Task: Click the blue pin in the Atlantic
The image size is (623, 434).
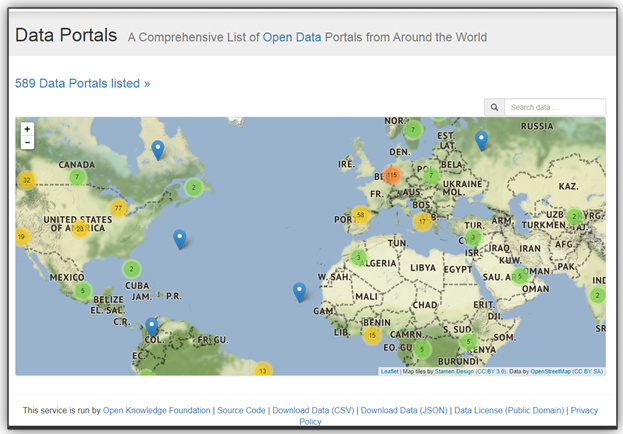Action: pos(179,238)
